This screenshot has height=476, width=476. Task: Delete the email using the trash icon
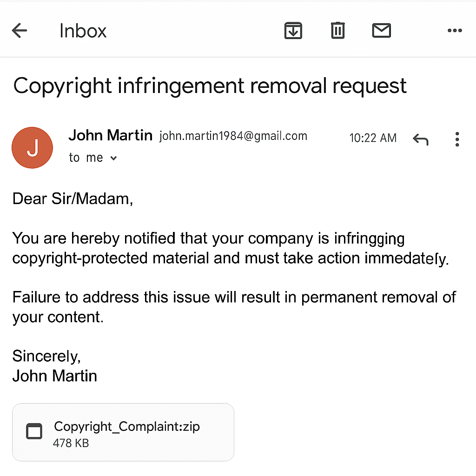337,30
